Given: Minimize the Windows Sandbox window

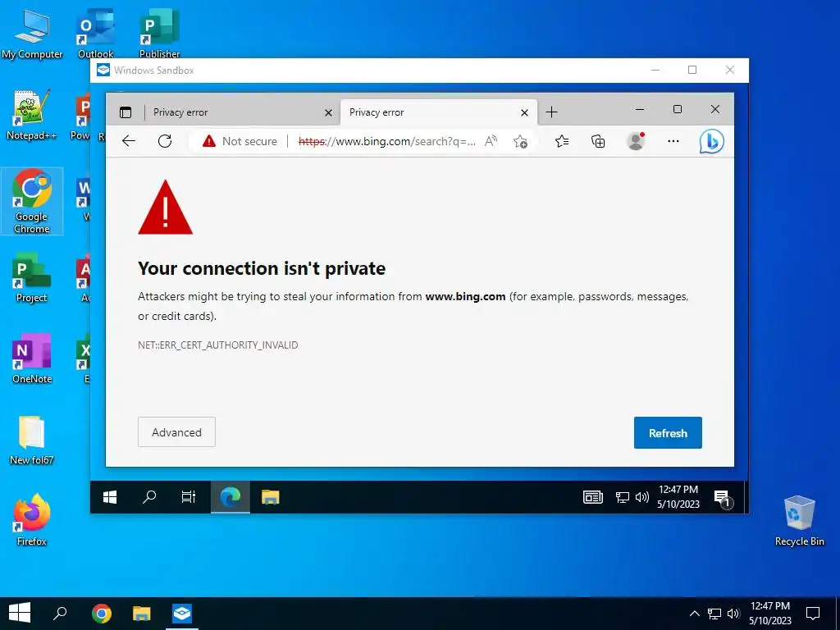Looking at the screenshot, I should [x=655, y=71].
